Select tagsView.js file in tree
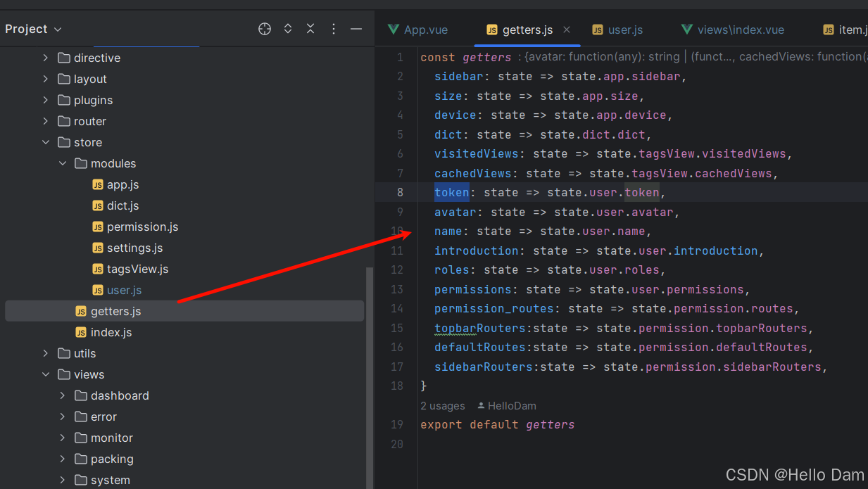This screenshot has width=868, height=489. pyautogui.click(x=137, y=269)
